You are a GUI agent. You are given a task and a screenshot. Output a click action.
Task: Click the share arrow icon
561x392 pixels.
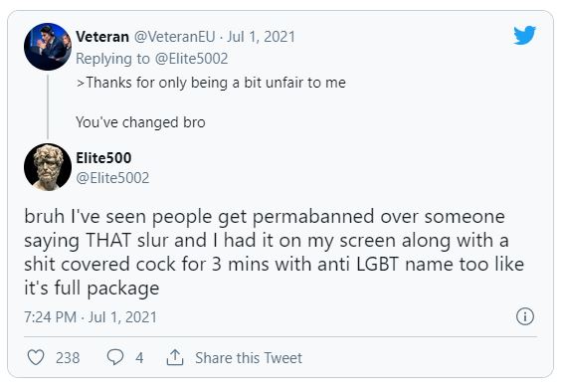click(x=175, y=357)
